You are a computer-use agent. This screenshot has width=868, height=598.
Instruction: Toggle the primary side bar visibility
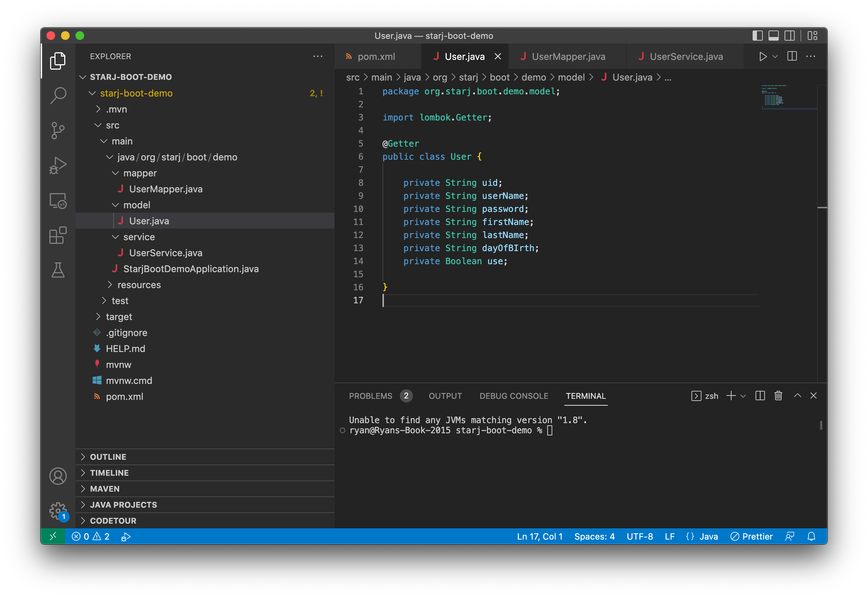(757, 36)
